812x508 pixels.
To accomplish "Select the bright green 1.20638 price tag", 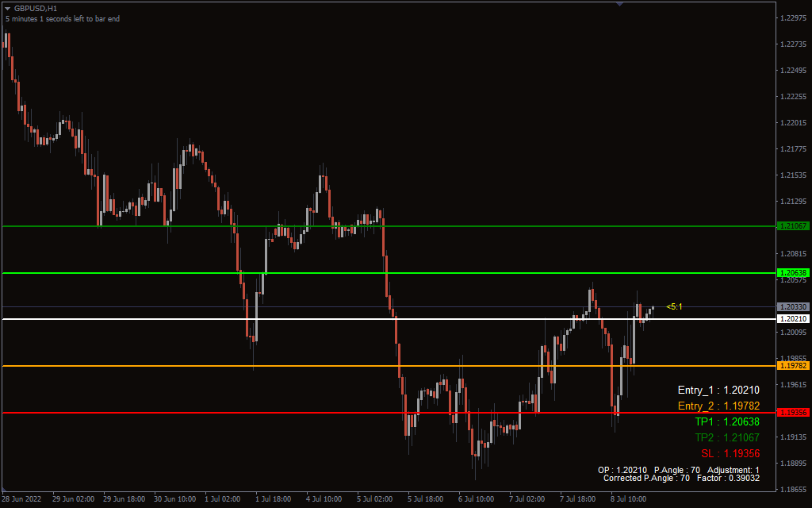I will (793, 273).
